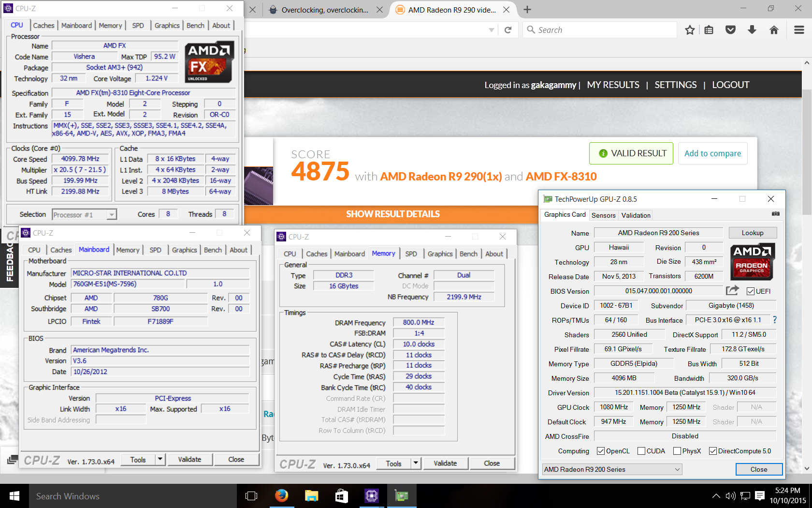Open the bookmarks list icon in Firefox
The width and height of the screenshot is (812, 508).
709,30
